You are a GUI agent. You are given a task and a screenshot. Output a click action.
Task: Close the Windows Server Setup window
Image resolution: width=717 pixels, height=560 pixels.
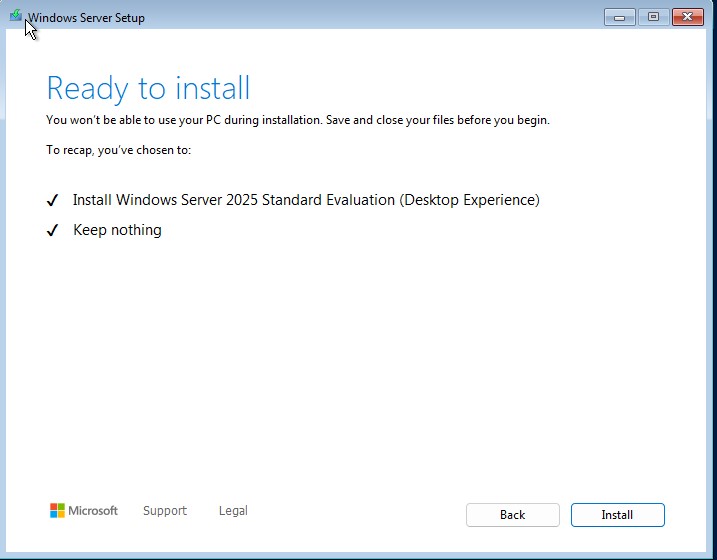[686, 17]
